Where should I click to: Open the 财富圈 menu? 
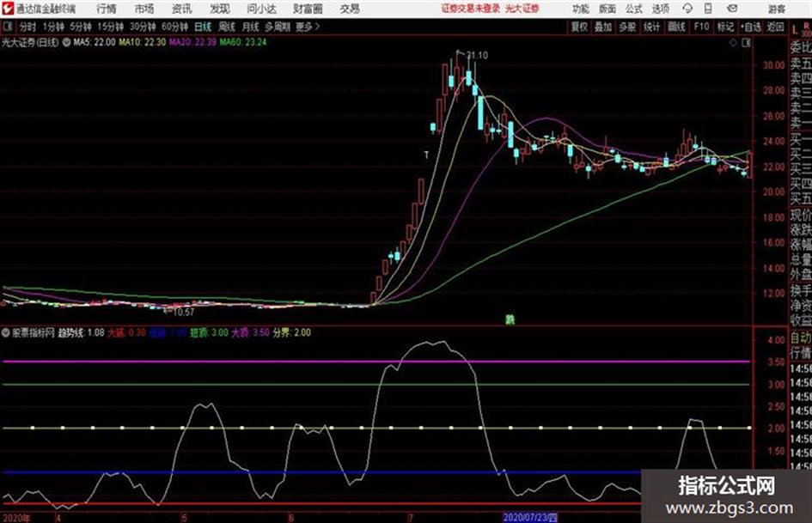pyautogui.click(x=308, y=9)
